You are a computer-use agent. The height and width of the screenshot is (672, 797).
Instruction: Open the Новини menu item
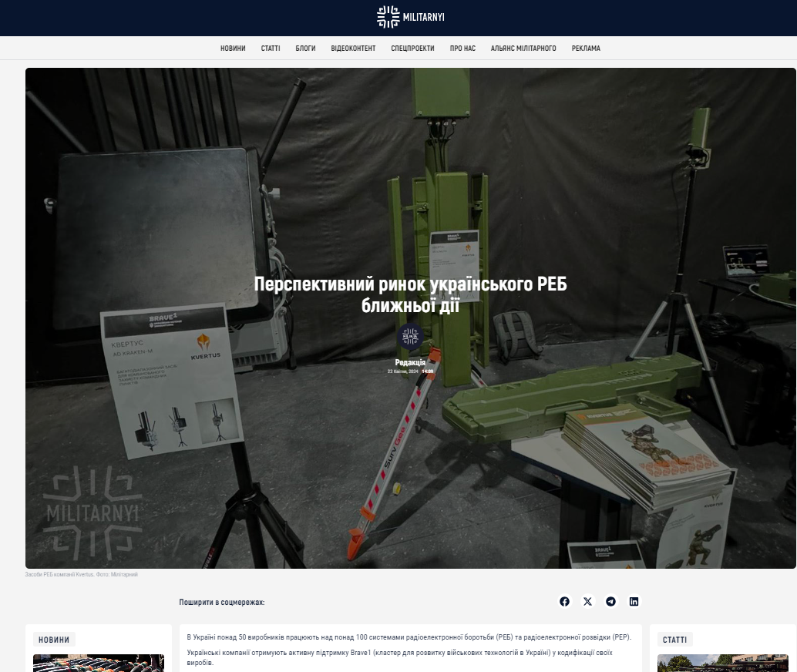coord(233,49)
